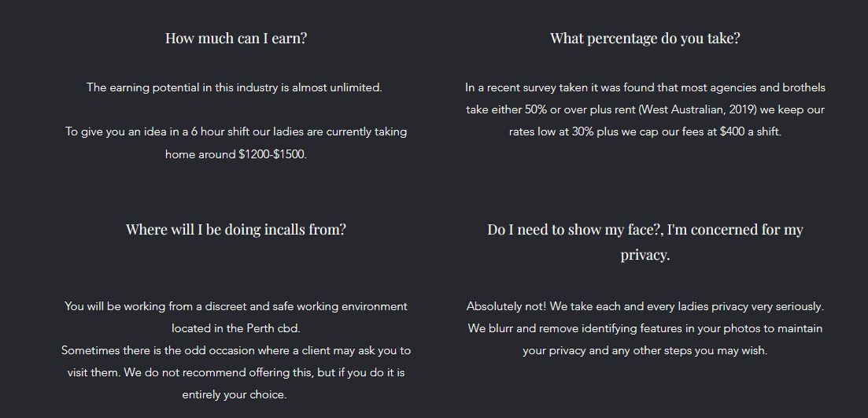Click the sentence about earning potential being unlimited
868x418 pixels.
point(235,87)
